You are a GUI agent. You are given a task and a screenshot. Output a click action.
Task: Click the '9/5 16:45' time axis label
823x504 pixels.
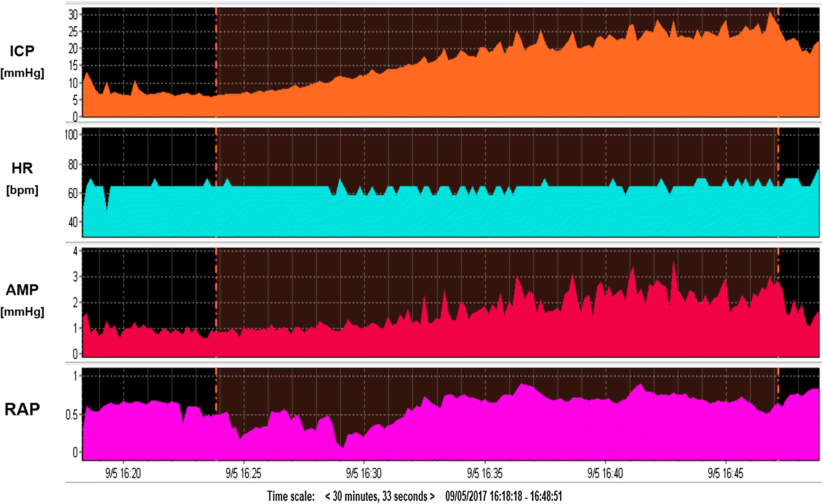pos(726,474)
